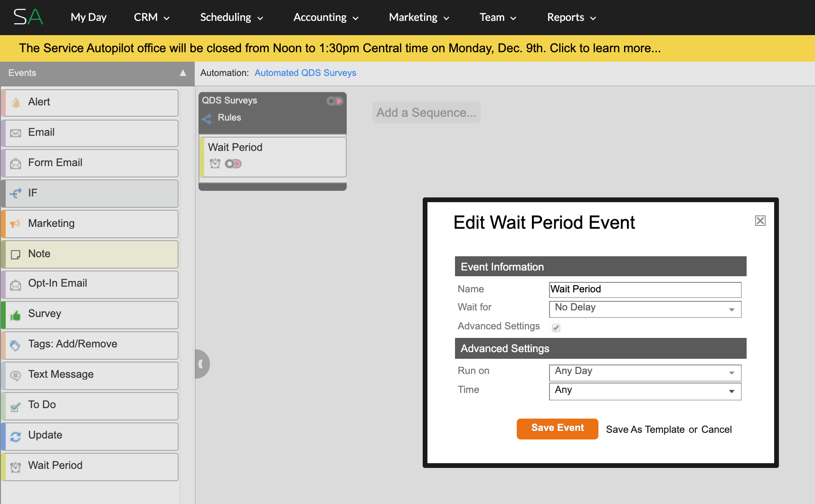Click the Survey thumbs-up icon
815x504 pixels.
click(16, 315)
